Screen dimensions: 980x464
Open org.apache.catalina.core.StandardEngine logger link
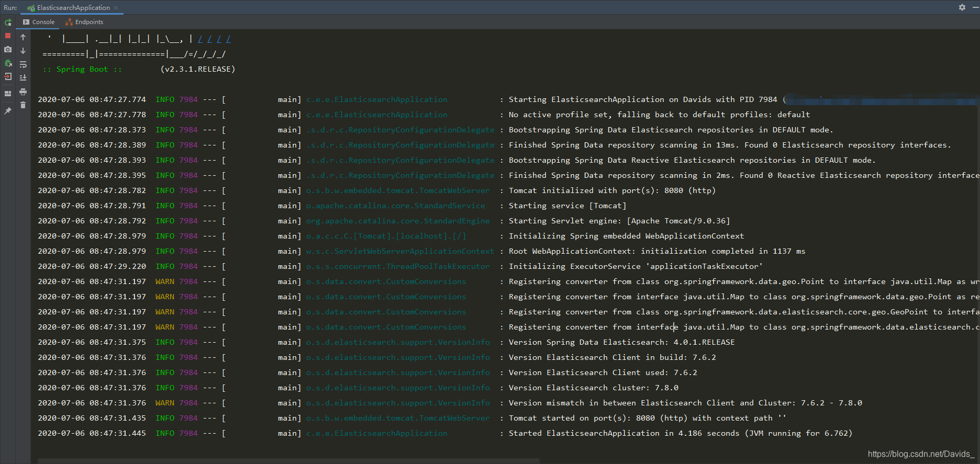(x=398, y=221)
